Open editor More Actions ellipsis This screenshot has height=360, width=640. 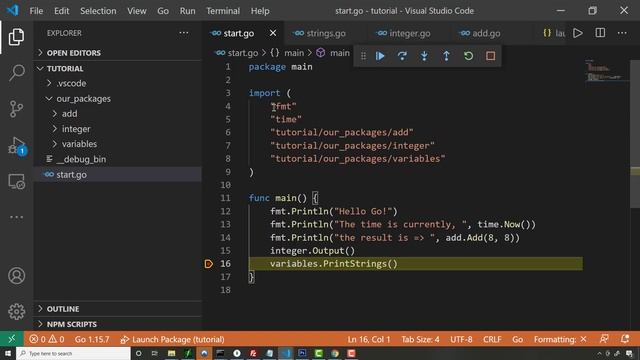pyautogui.click(x=622, y=33)
